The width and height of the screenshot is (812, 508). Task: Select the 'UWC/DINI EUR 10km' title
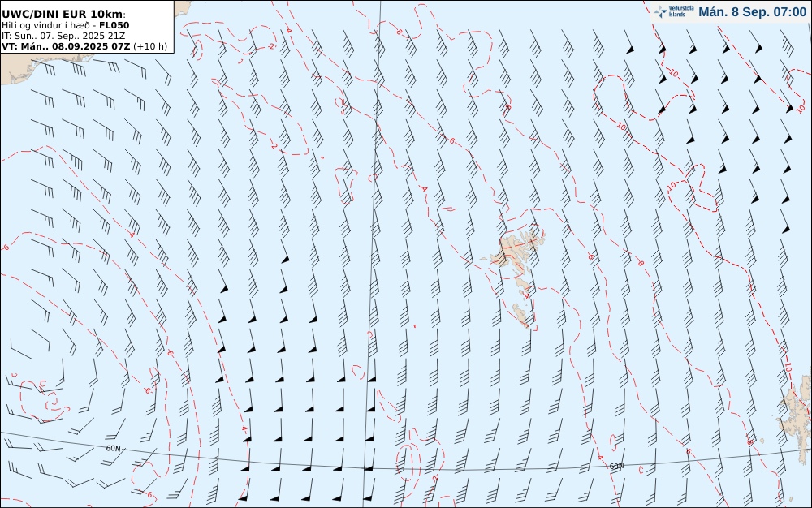[63, 15]
